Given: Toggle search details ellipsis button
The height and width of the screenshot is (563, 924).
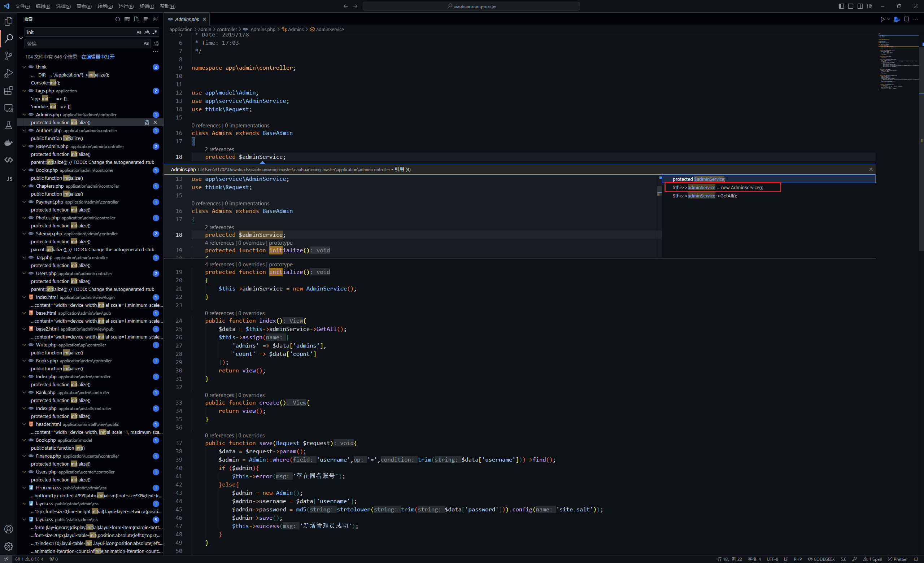Looking at the screenshot, I should pos(155,51).
